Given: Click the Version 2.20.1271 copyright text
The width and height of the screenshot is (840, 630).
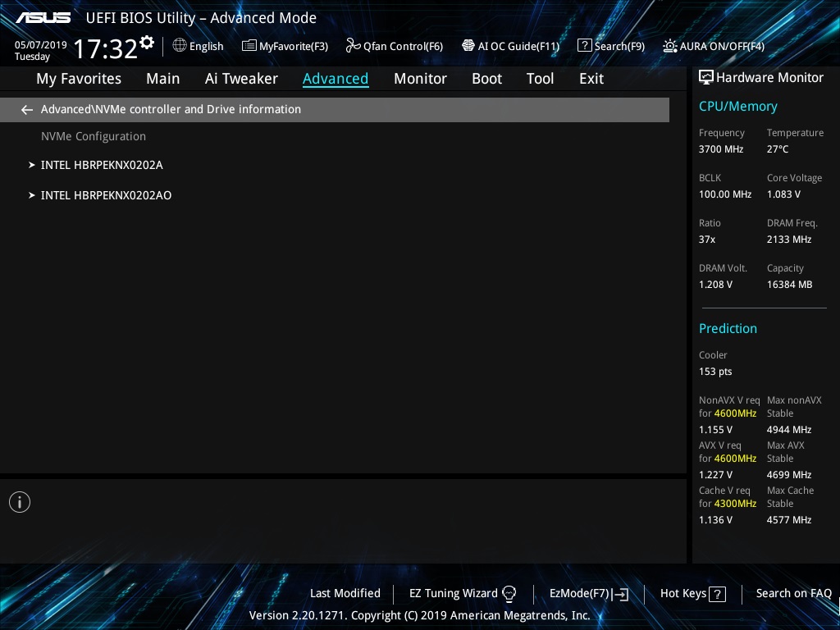Looking at the screenshot, I should [419, 615].
